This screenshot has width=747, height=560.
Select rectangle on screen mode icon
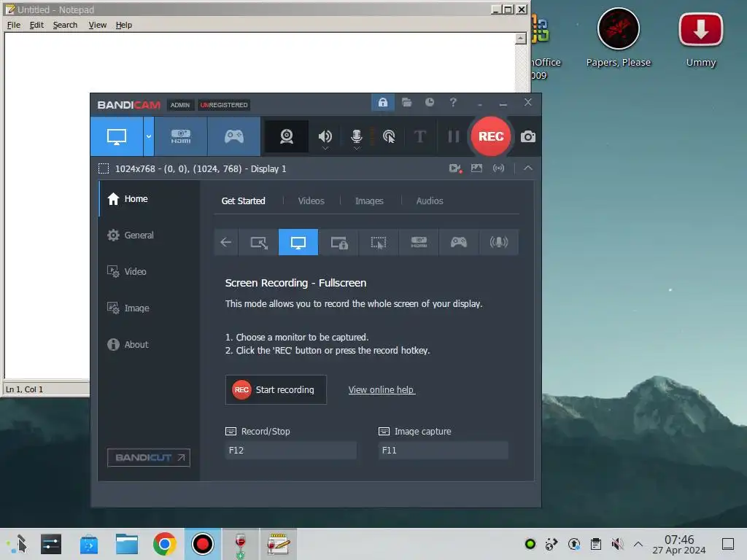click(259, 242)
